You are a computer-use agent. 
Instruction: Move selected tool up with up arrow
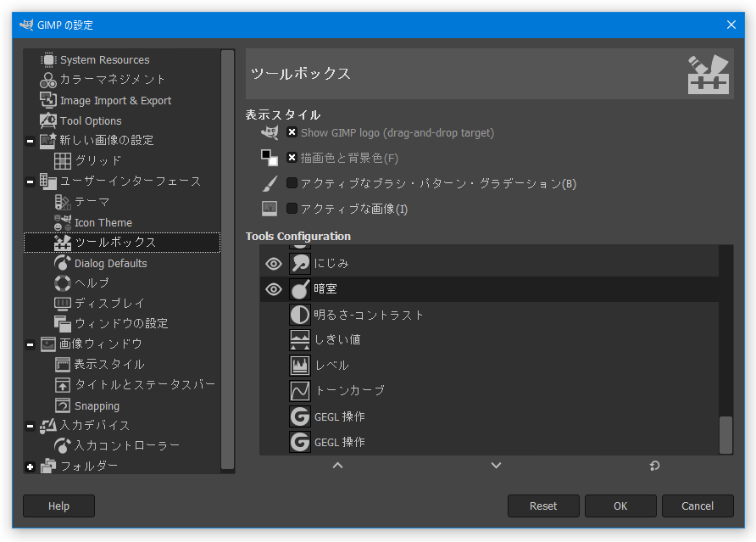(338, 466)
